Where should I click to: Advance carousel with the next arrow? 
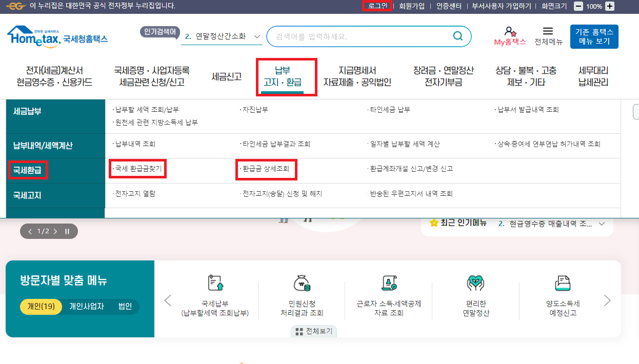click(x=608, y=301)
